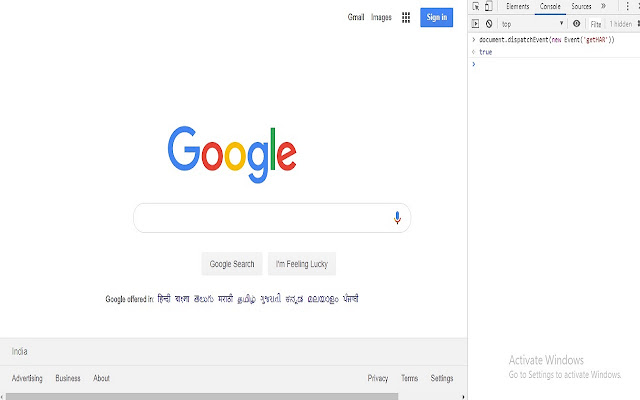Screen dimensions: 640x400
Task: Switch to the Sources tab
Action: [x=581, y=7]
